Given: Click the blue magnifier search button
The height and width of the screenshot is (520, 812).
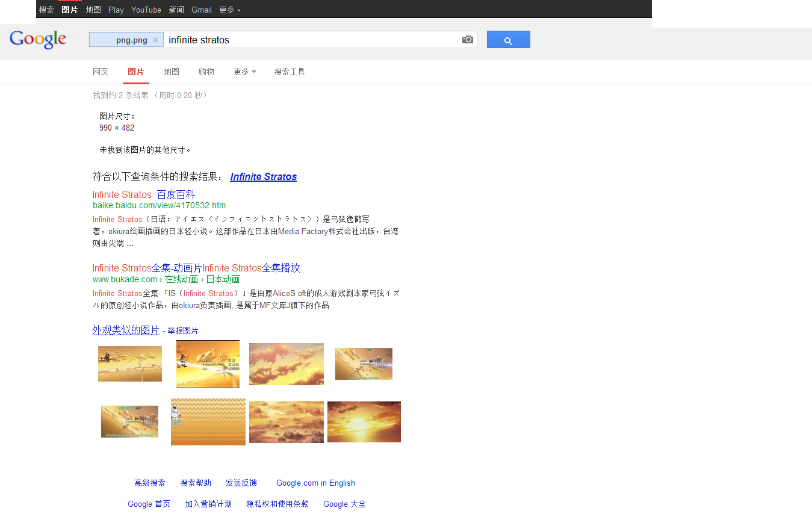Looking at the screenshot, I should [509, 40].
